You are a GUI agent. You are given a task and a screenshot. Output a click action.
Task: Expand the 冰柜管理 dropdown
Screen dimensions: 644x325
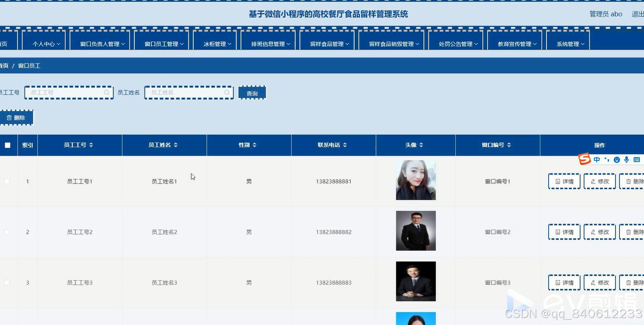[215, 44]
